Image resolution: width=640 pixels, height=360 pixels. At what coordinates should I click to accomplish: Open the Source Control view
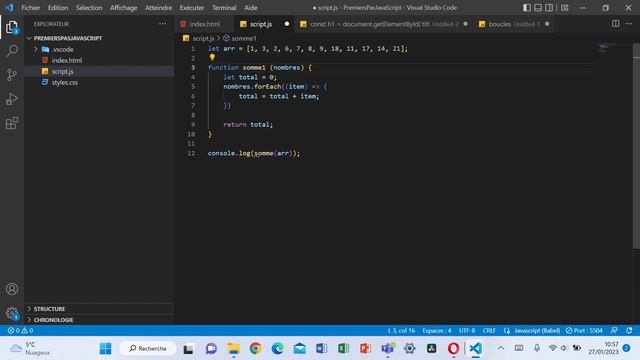[12, 75]
